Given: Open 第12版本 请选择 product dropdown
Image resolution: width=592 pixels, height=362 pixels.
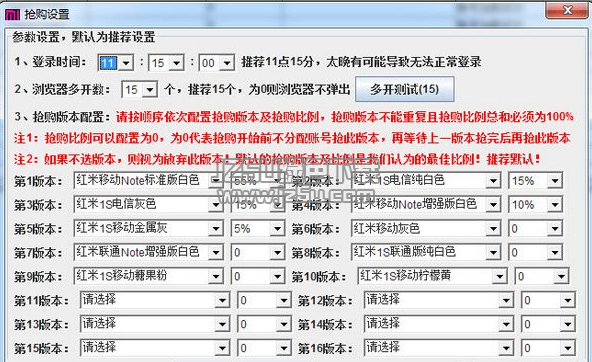Looking at the screenshot, I should 439,300.
